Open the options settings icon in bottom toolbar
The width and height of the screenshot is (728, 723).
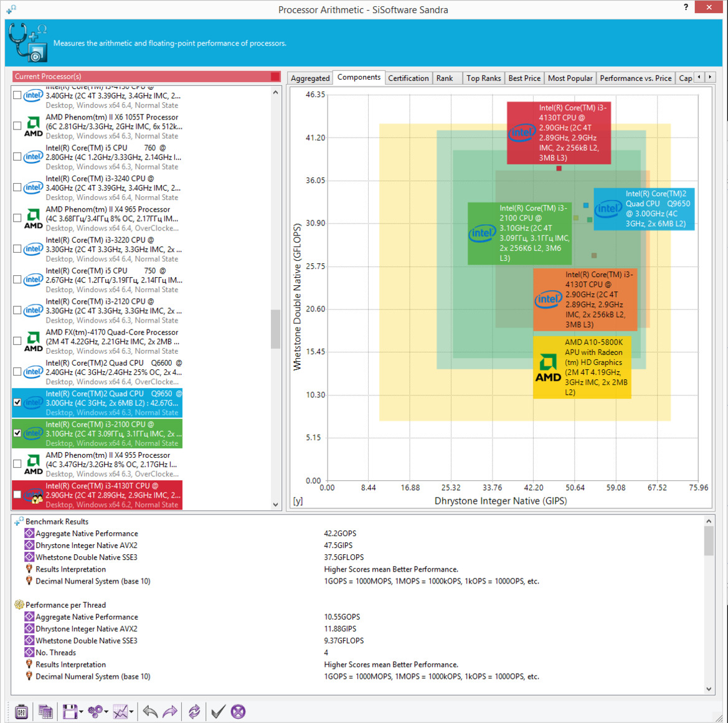tap(21, 711)
